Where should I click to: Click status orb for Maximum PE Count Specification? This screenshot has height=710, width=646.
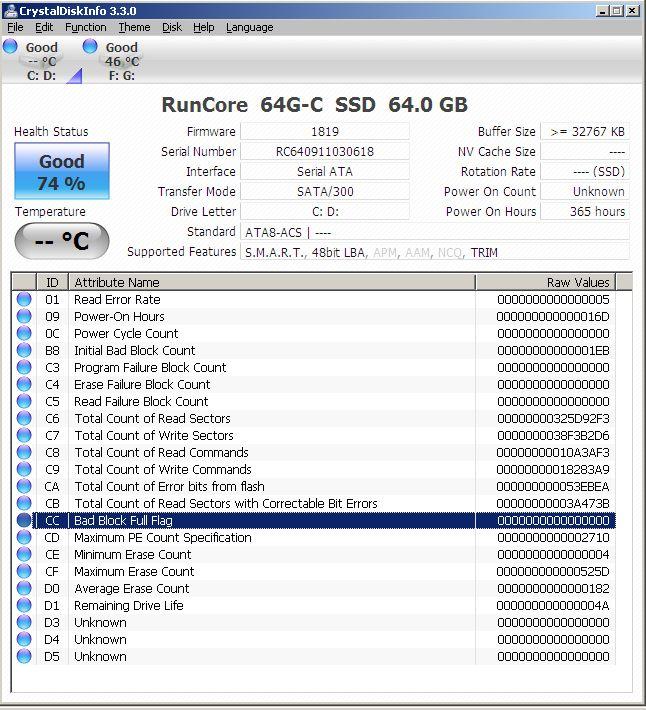(x=24, y=537)
